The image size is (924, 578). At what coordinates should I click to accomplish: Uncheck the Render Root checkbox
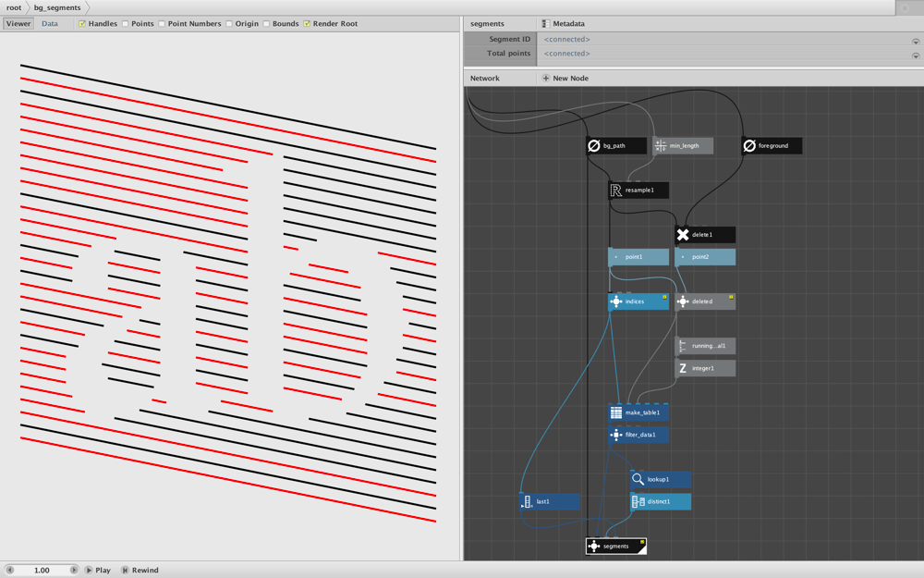pyautogui.click(x=307, y=24)
